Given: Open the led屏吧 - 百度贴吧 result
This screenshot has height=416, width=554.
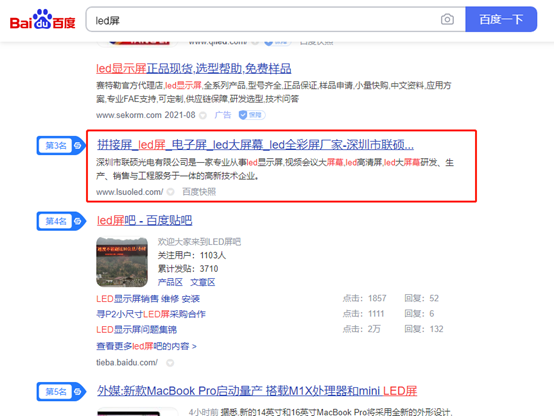Looking at the screenshot, I should click(144, 221).
